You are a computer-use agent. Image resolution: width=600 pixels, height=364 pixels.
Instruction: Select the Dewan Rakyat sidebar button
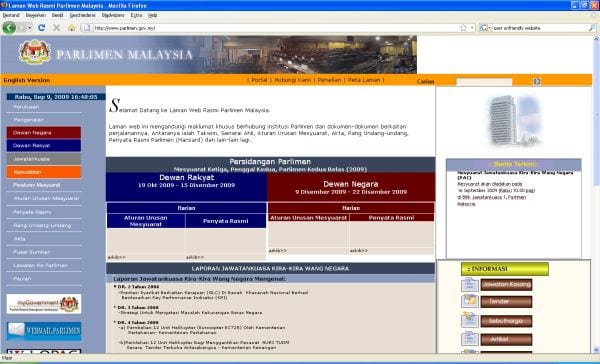44,145
